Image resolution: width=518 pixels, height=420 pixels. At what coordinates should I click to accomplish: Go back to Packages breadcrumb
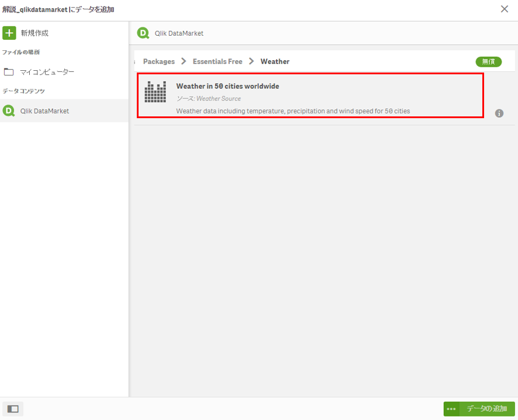point(159,61)
